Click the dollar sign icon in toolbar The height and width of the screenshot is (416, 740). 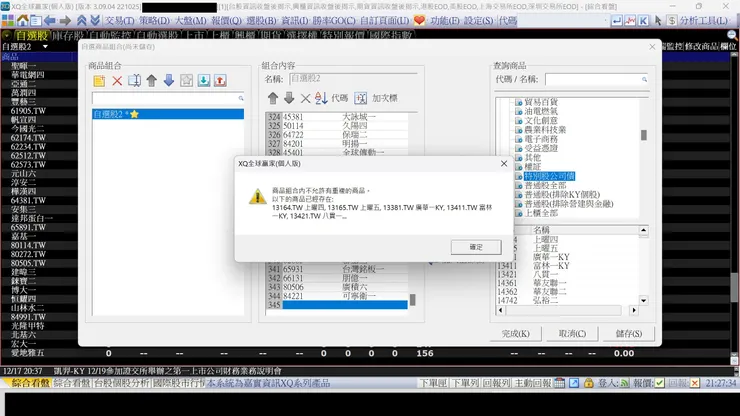672,21
